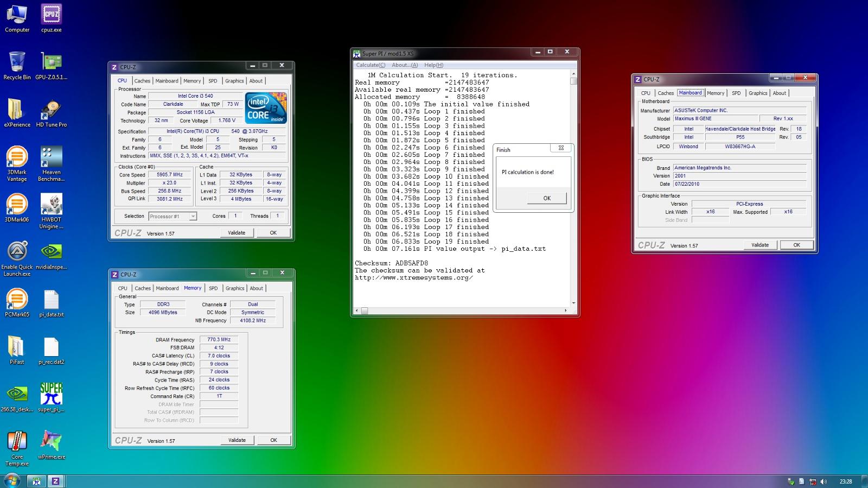Open the volume speaker tray icon
The height and width of the screenshot is (488, 868).
(824, 481)
